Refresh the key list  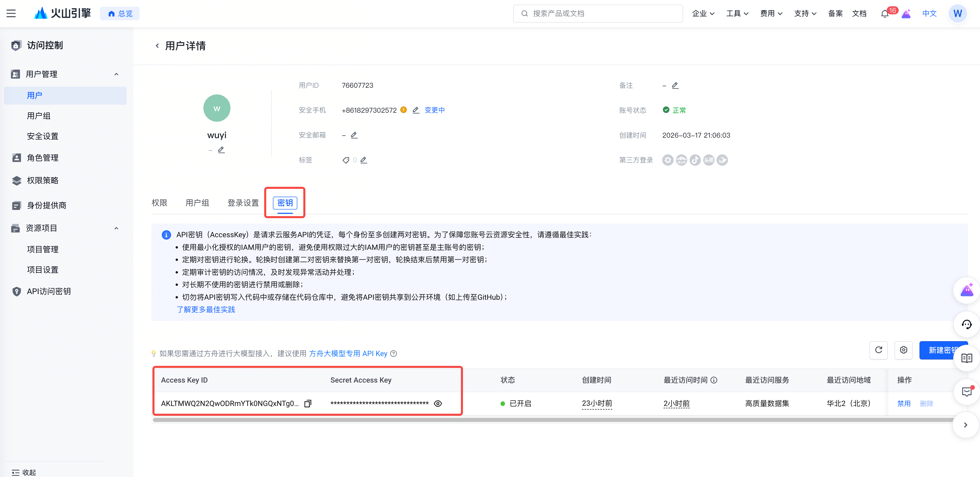click(x=879, y=350)
